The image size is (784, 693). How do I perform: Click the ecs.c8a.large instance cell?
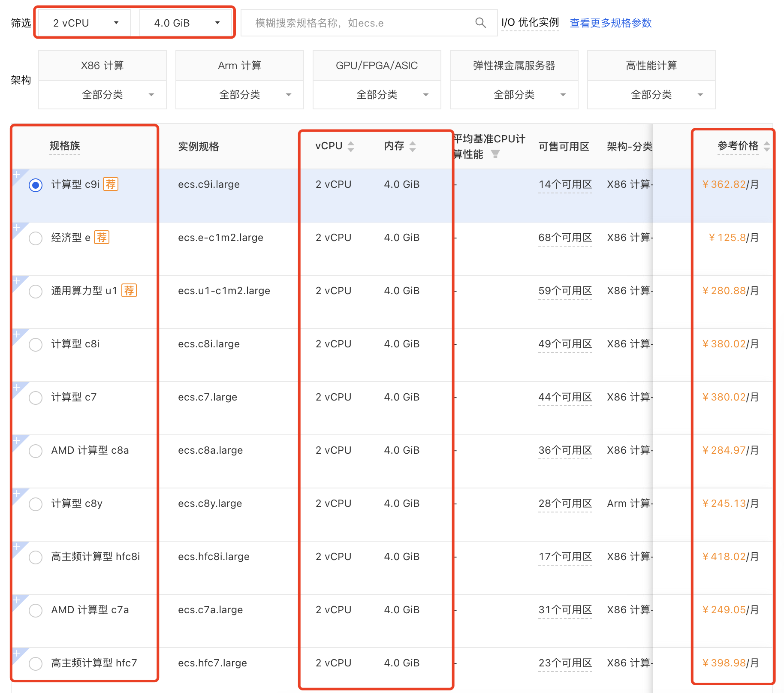[x=211, y=450]
